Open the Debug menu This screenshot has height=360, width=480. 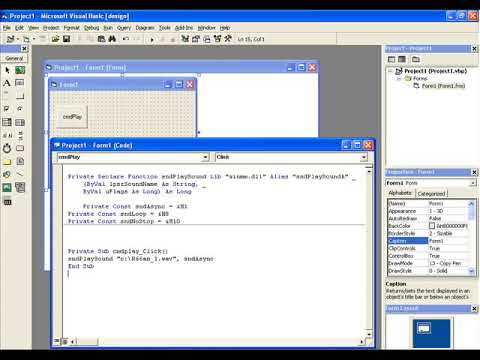tap(91, 28)
